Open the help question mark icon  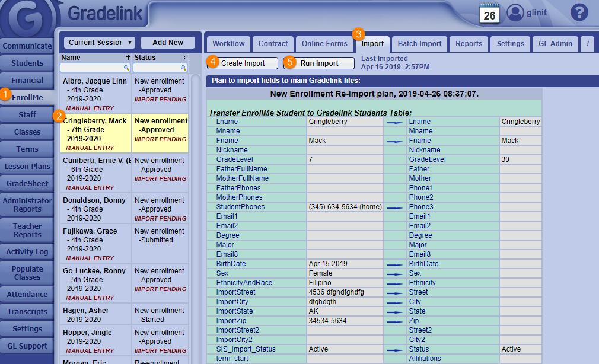pyautogui.click(x=579, y=12)
